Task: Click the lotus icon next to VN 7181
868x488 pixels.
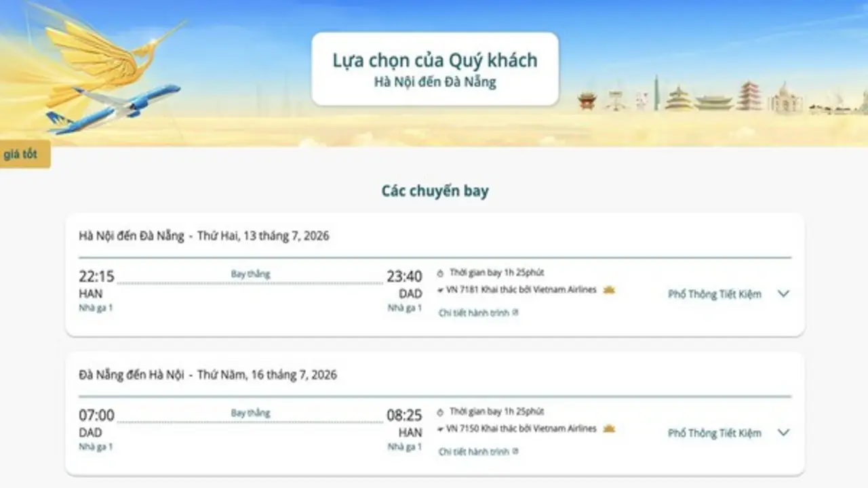Action: point(609,290)
